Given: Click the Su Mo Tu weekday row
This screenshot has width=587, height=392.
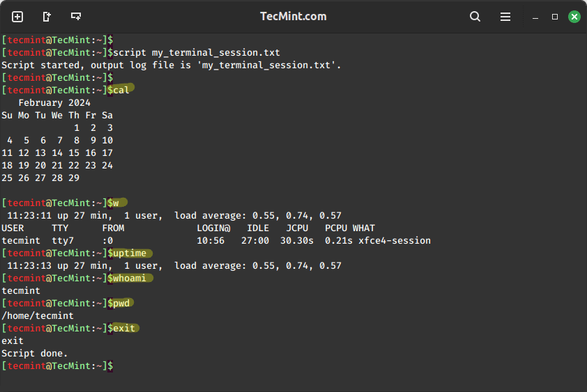Looking at the screenshot, I should point(57,115).
